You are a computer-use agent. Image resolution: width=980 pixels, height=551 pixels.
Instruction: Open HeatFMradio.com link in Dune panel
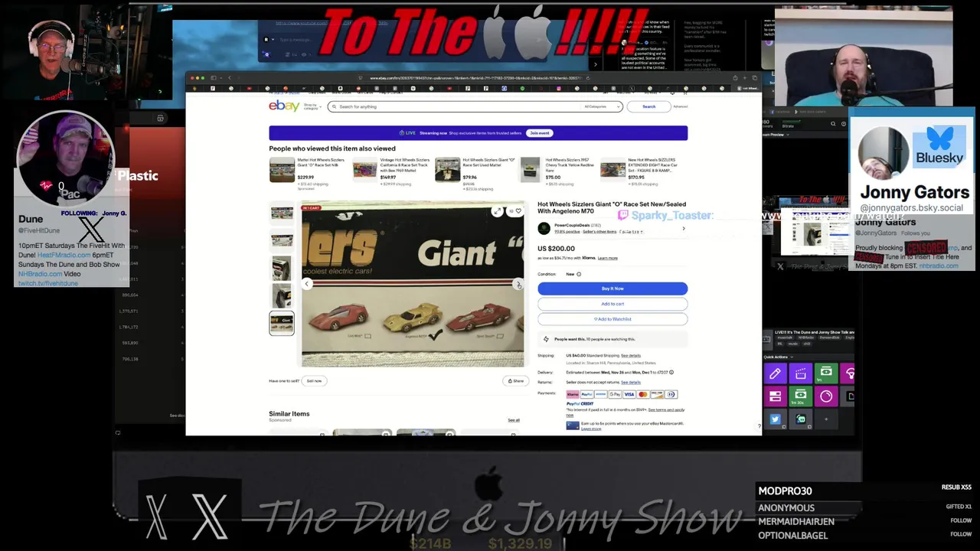point(64,255)
